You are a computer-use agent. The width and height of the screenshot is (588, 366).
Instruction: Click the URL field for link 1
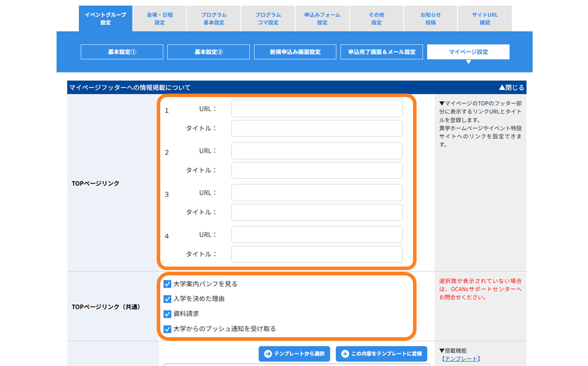click(317, 109)
